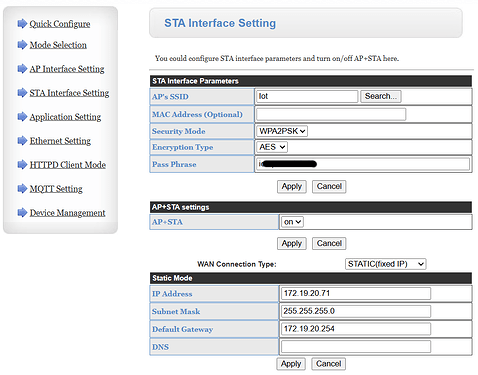Click the arrow icon beside Mode Selection

pyautogui.click(x=22, y=45)
